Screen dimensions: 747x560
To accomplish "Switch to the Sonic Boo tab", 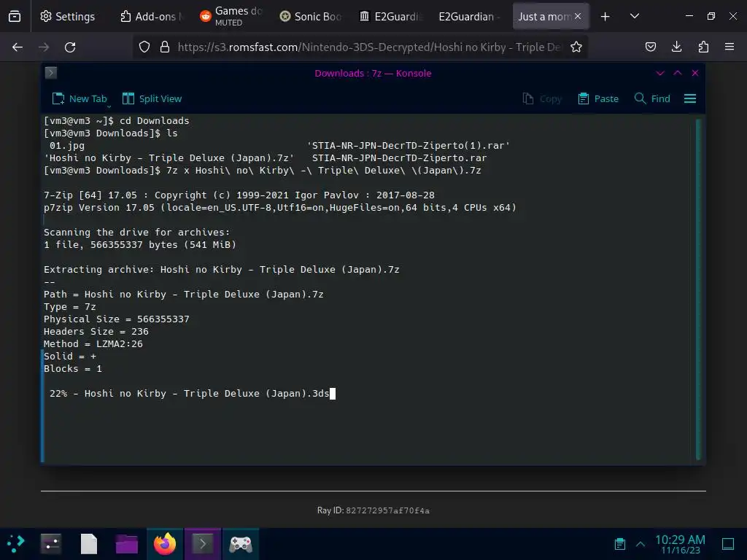I will coord(311,17).
